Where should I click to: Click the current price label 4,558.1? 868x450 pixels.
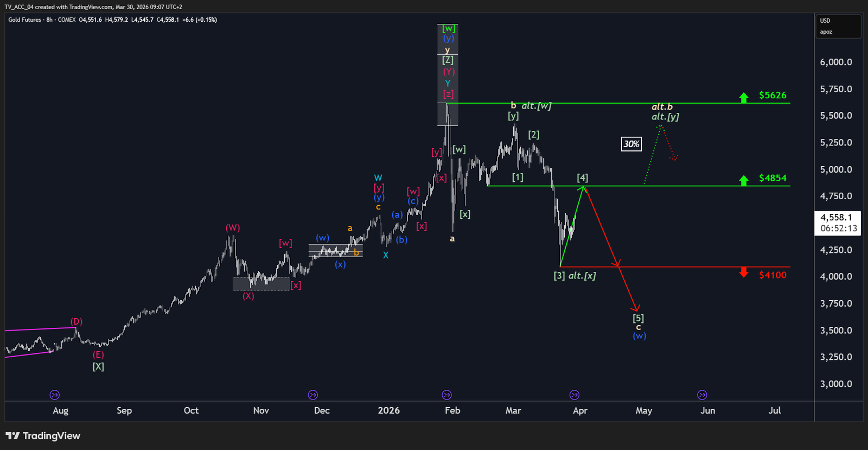tap(836, 217)
